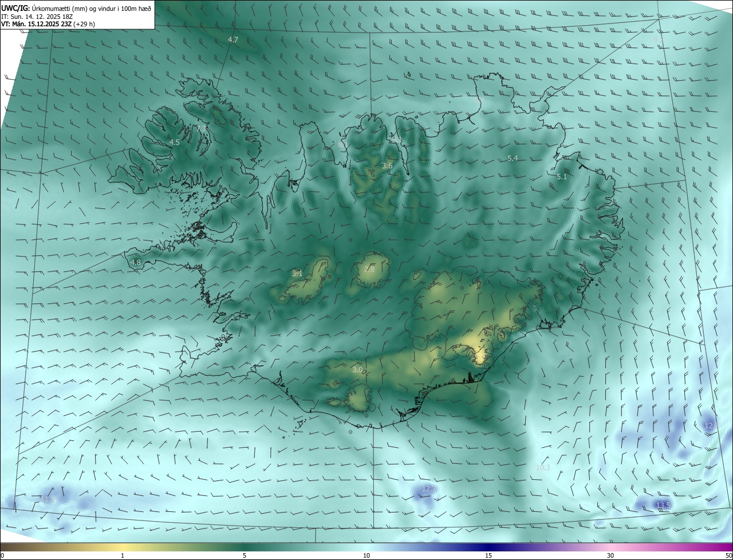Click the 4.7 value north of Westfjords
Viewport: 733px width, 560px height.
pos(232,40)
